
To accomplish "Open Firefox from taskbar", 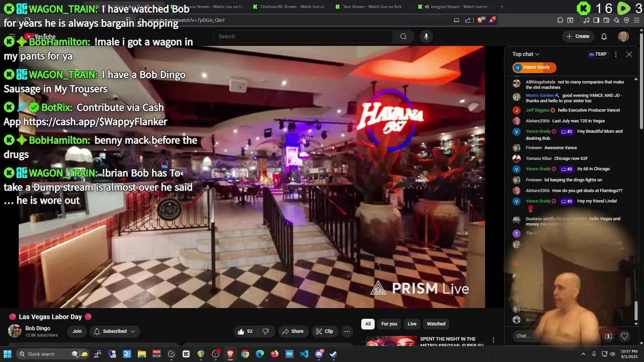I will (274, 354).
